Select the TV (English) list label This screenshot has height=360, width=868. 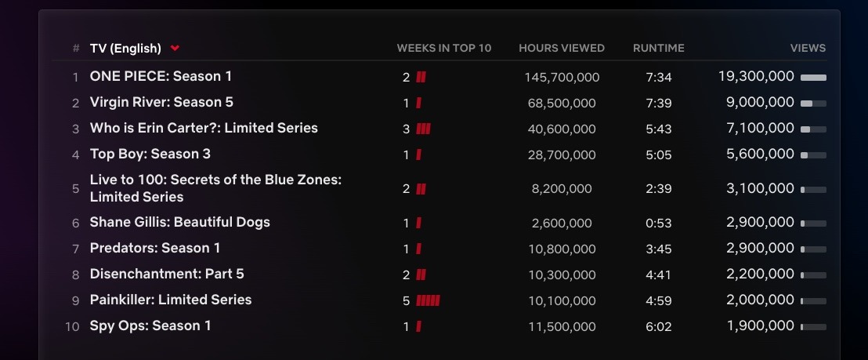125,48
